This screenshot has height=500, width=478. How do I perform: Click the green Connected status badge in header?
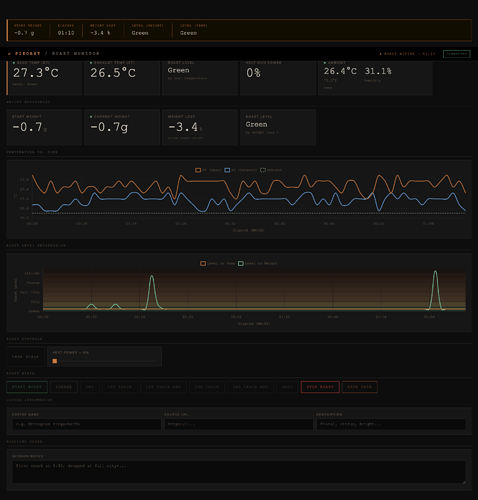[457, 54]
